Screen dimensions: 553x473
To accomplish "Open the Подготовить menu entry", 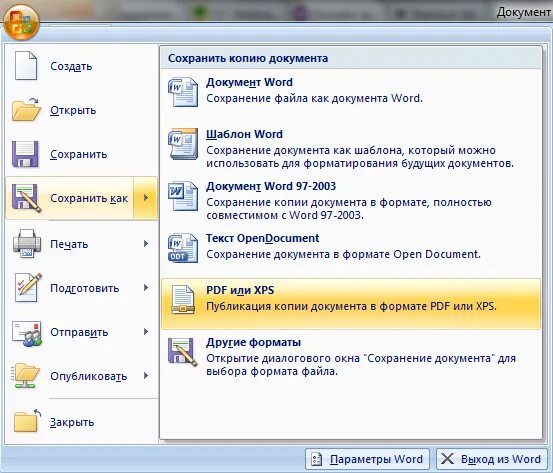I will pos(81,288).
